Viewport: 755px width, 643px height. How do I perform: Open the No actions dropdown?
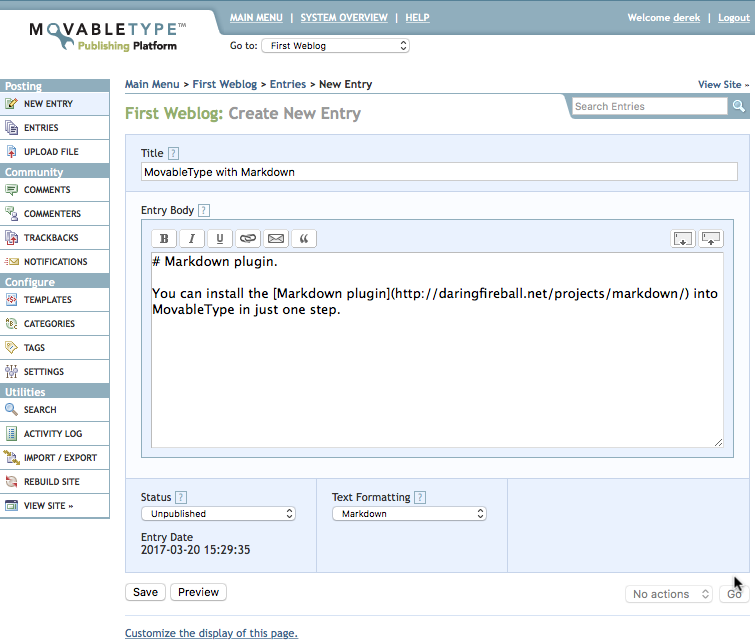coord(669,594)
